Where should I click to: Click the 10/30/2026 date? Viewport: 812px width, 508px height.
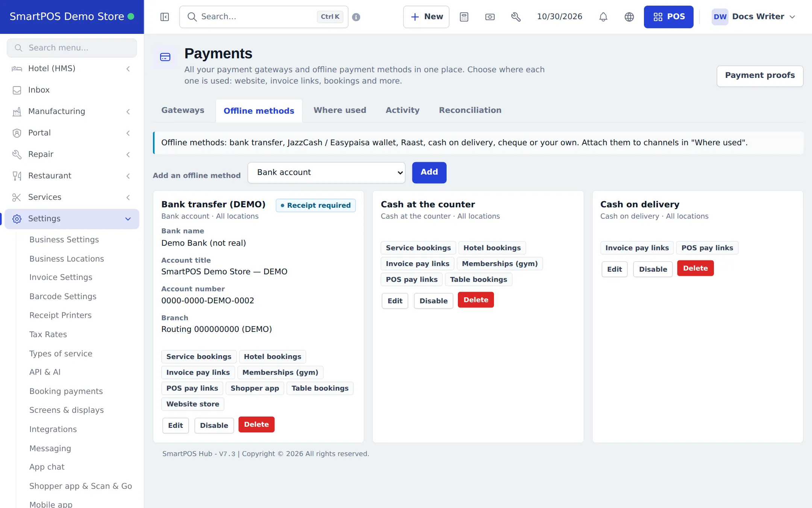[559, 17]
